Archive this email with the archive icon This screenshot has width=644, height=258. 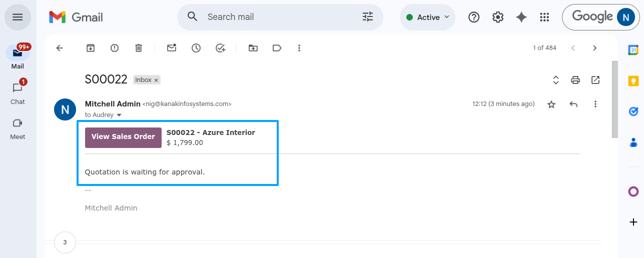coord(91,48)
